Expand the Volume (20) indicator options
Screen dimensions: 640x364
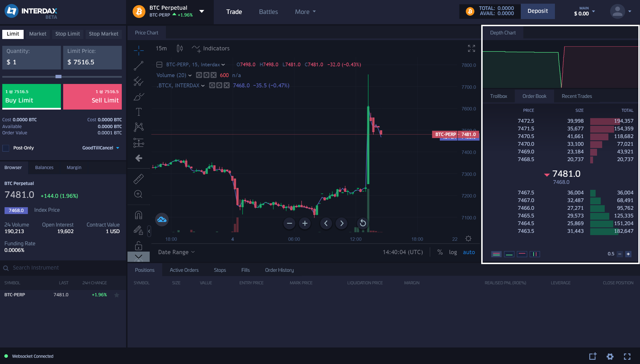190,75
